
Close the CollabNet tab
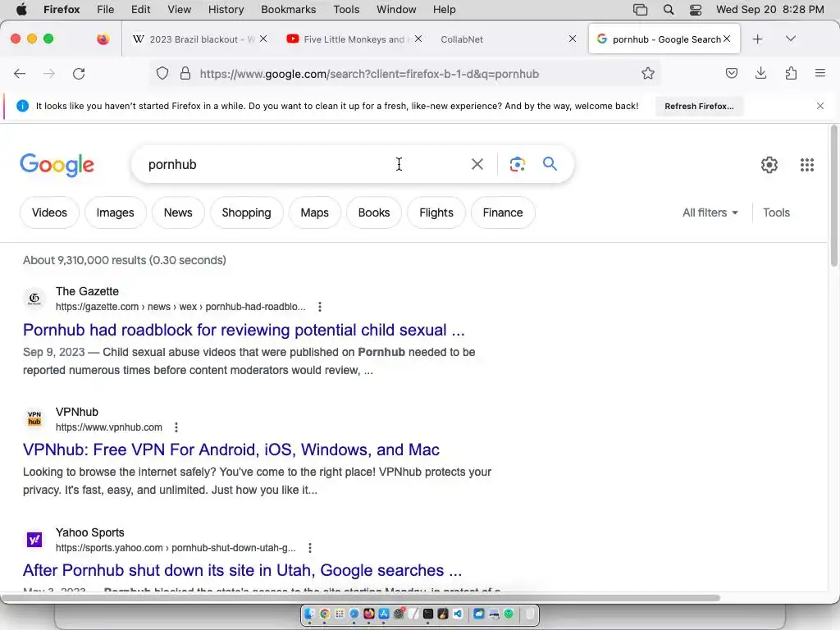click(x=572, y=39)
